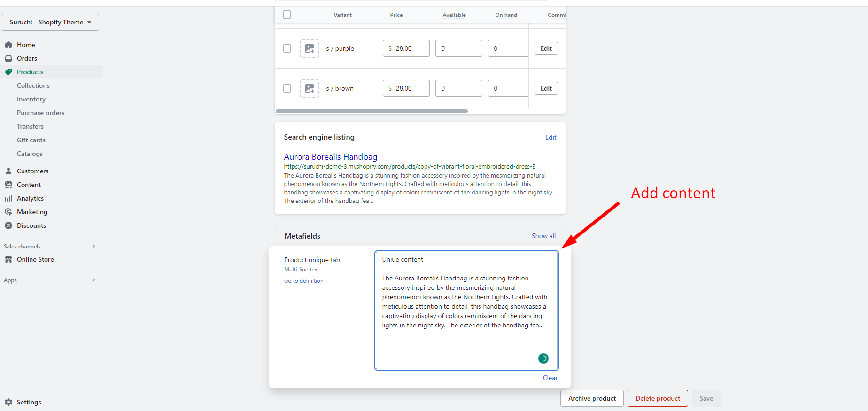
Task: Click the Discounts badge icon
Action: [8, 225]
